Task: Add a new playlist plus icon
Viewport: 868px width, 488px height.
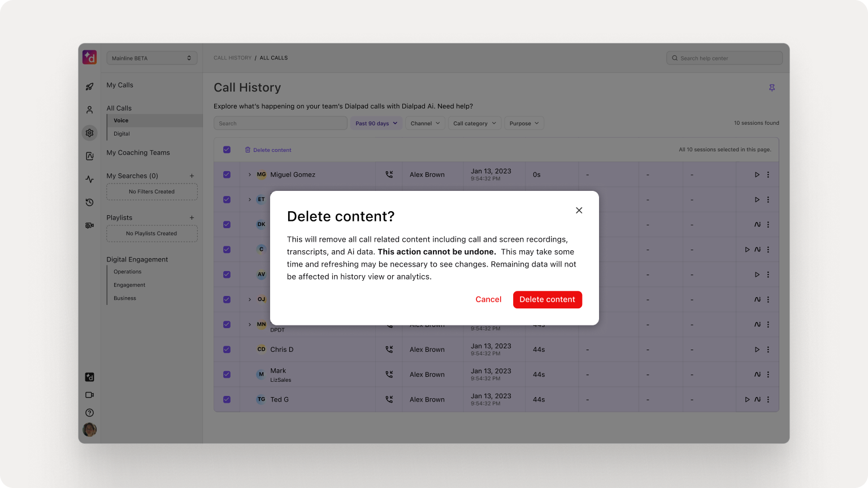Action: (192, 217)
